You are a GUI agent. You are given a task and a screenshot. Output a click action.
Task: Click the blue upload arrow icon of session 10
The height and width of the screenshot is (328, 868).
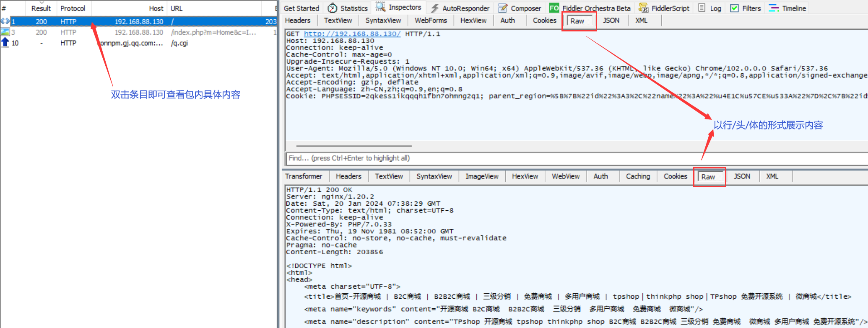(5, 42)
